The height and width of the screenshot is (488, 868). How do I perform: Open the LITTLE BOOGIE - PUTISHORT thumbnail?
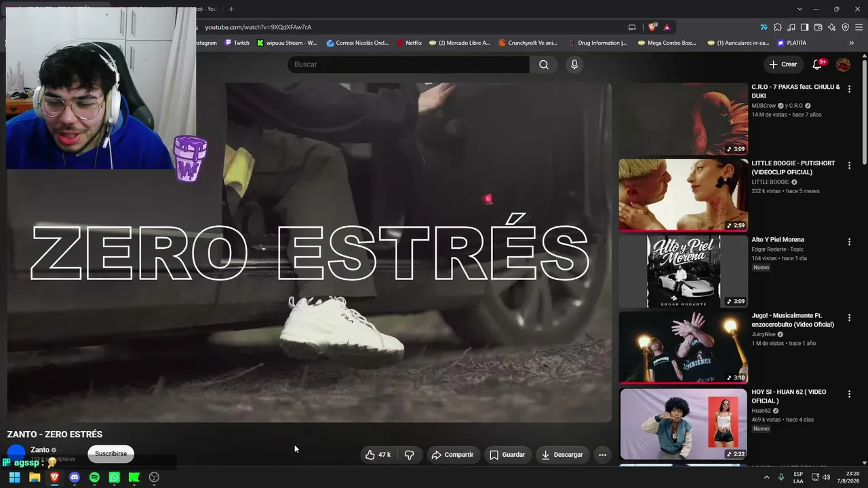[683, 195]
